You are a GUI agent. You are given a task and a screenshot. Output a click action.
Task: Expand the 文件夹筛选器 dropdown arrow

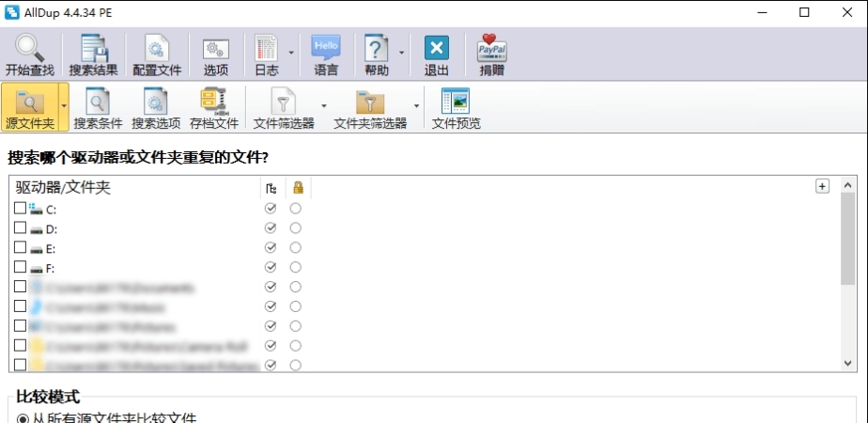point(416,106)
